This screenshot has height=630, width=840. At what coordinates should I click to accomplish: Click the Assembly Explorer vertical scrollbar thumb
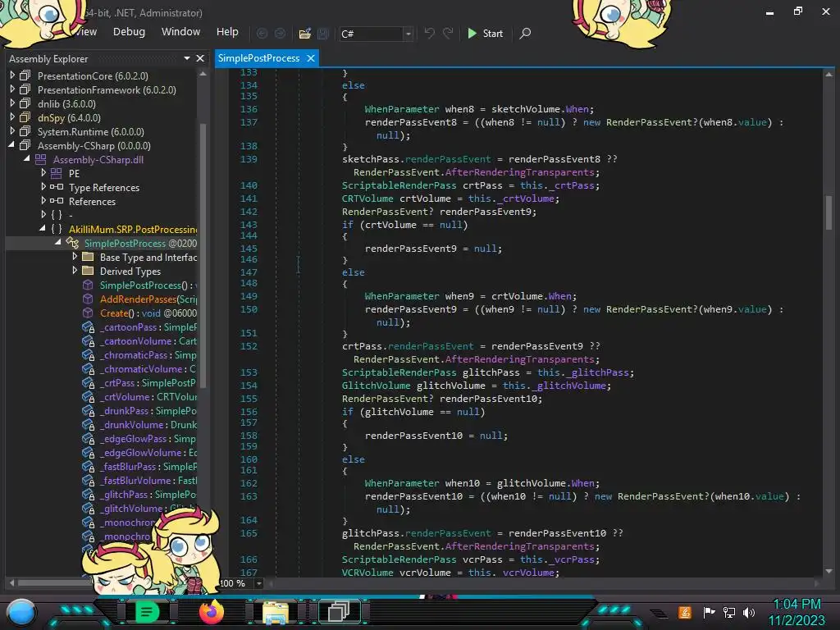tap(203, 256)
